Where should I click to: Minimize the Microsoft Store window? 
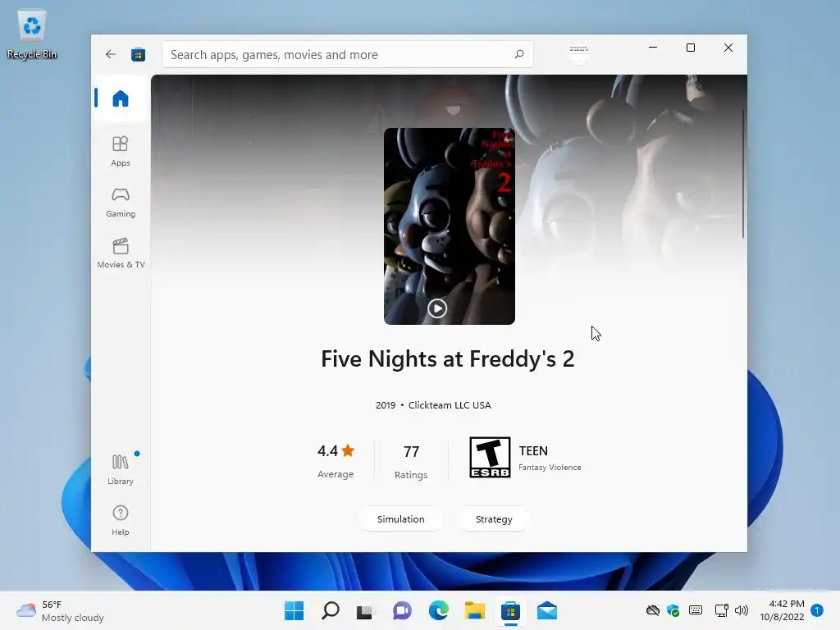653,48
